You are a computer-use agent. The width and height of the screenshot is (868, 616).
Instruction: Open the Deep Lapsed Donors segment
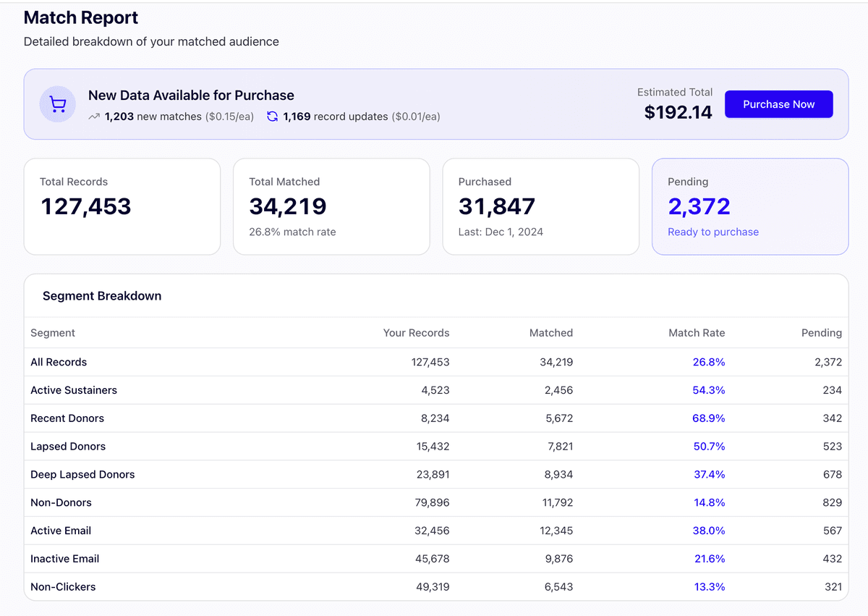pos(82,475)
